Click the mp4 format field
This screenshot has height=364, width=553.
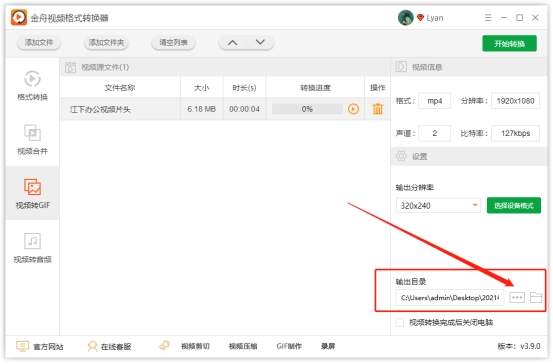point(434,101)
